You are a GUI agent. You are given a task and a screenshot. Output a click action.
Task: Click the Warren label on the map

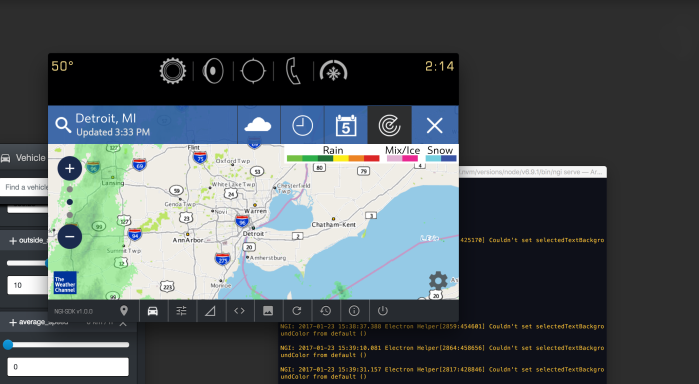pyautogui.click(x=255, y=211)
